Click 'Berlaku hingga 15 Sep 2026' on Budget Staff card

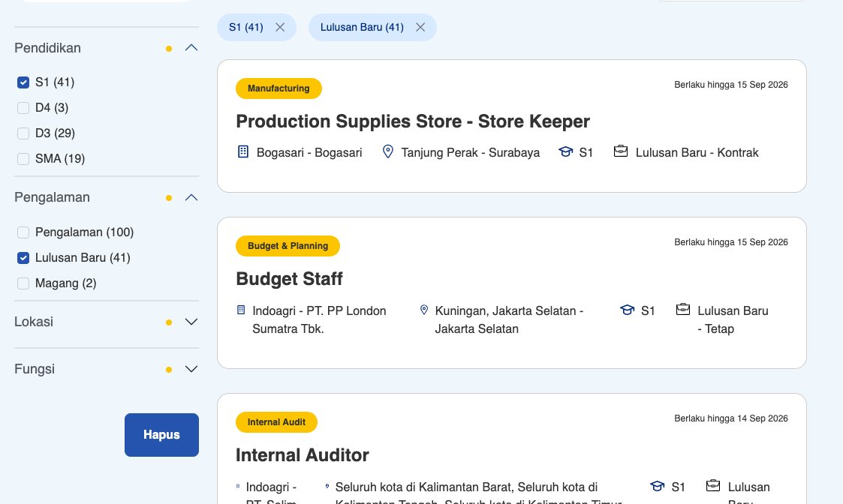731,242
